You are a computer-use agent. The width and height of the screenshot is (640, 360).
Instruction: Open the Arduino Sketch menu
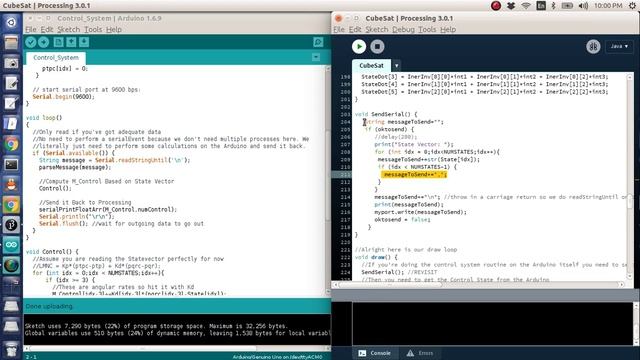pos(69,29)
